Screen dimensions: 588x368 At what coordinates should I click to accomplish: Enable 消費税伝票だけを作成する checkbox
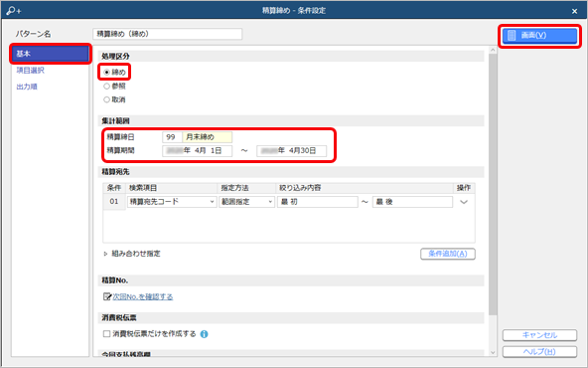point(107,334)
